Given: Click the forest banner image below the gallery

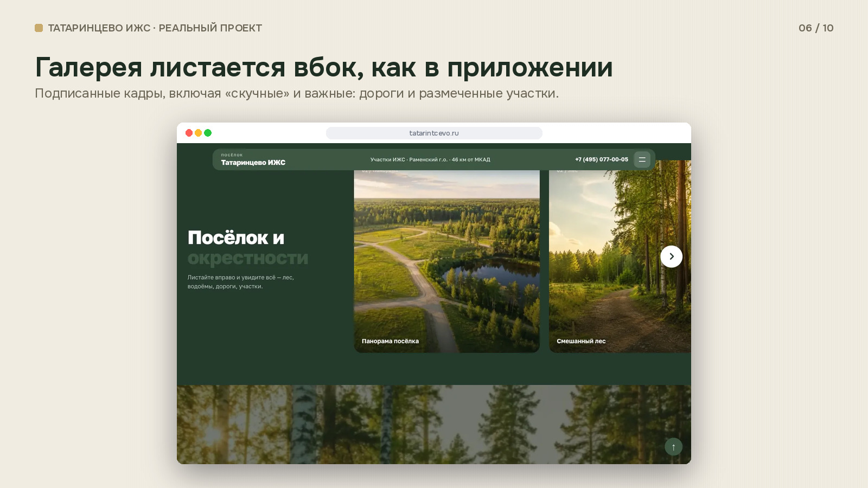Looking at the screenshot, I should [x=434, y=425].
